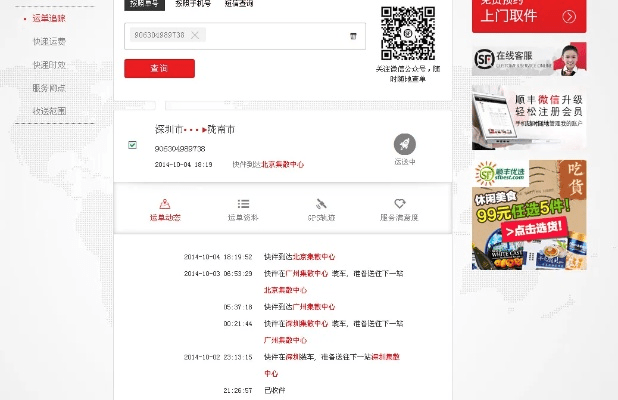Click 广州集散中心 in the 06:53:29 entry
The height and width of the screenshot is (400, 618).
tap(307, 273)
